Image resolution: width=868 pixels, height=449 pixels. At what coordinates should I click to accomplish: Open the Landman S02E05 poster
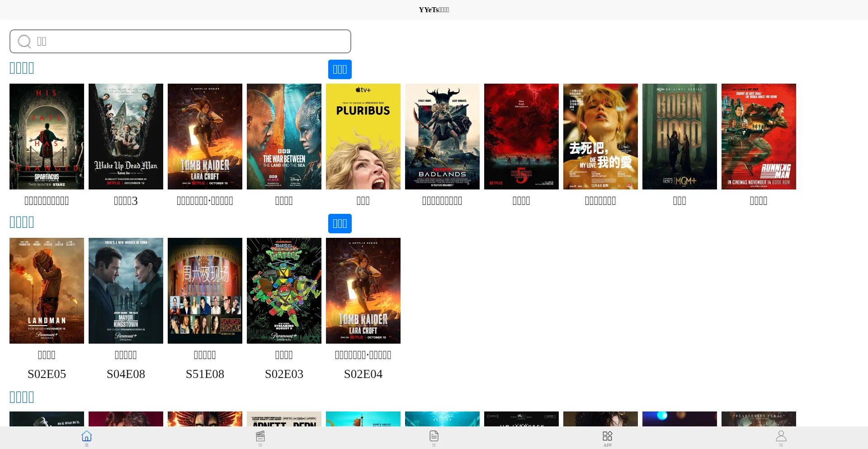(47, 290)
